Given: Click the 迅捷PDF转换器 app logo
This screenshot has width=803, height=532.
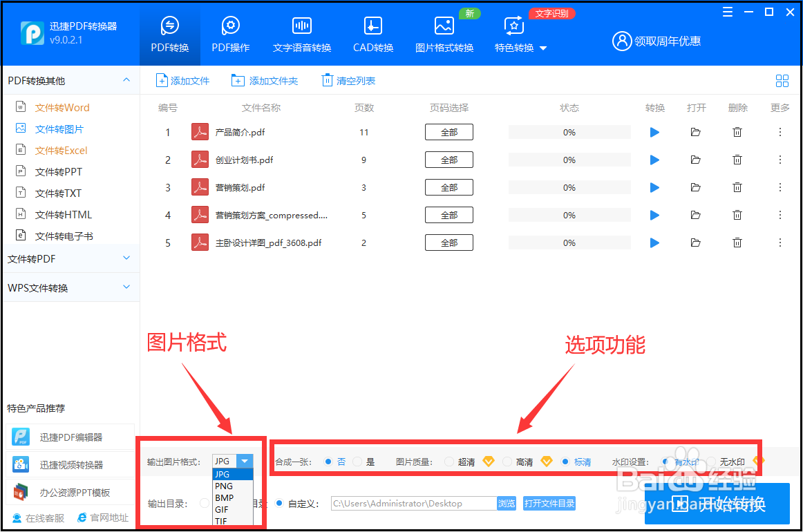Looking at the screenshot, I should (32, 33).
